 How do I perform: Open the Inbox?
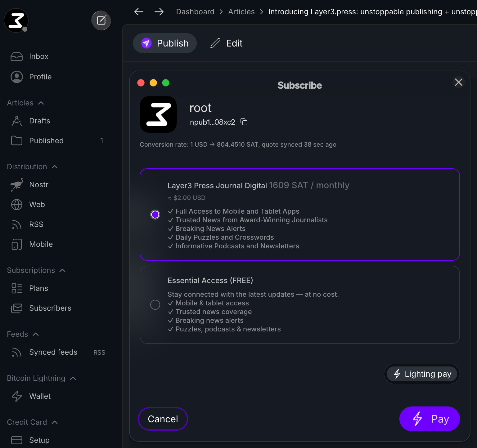38,56
